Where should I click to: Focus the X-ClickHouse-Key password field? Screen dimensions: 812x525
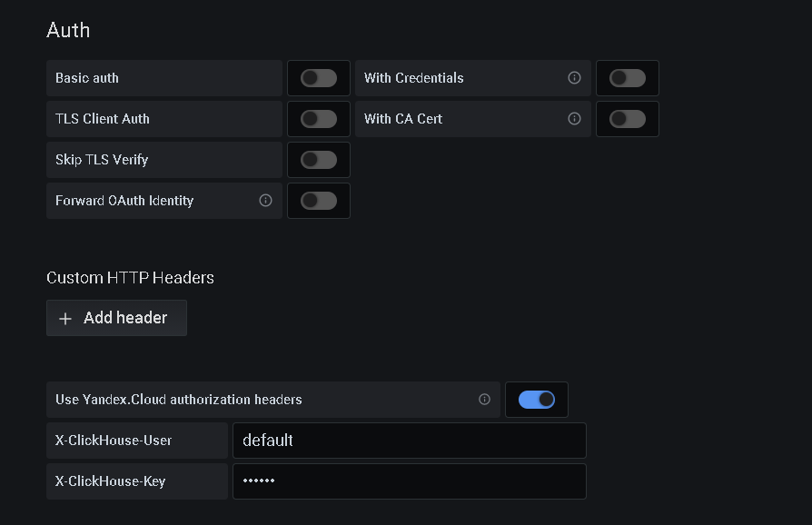coord(409,481)
